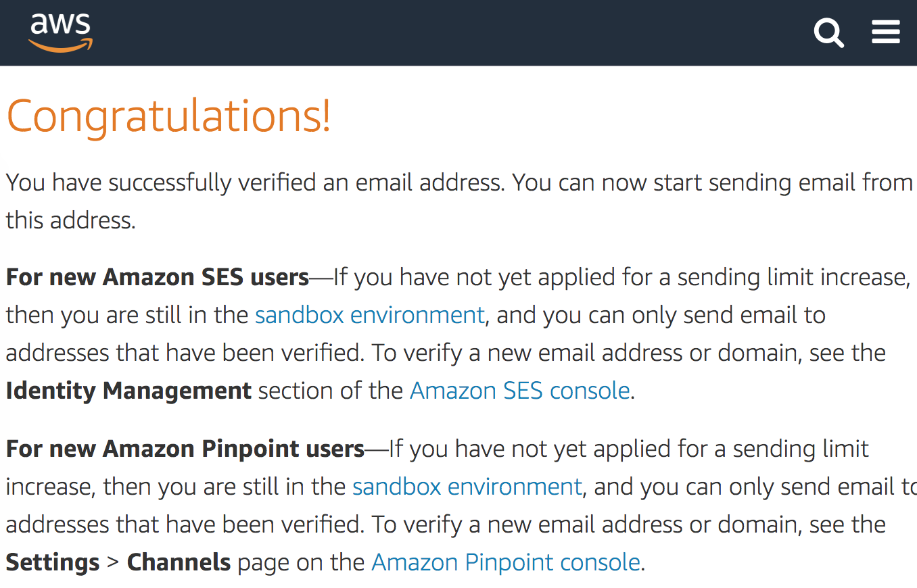Click the Congratulations! heading
Image resolution: width=917 pixels, height=588 pixels.
point(168,115)
